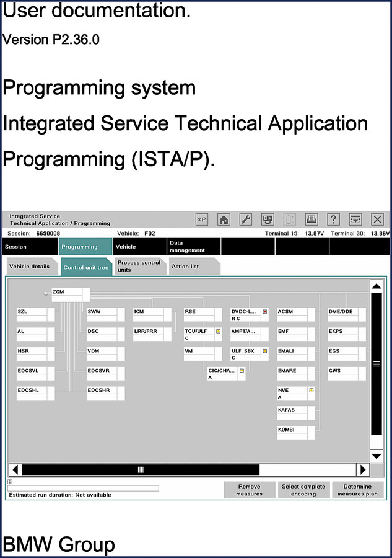Click the connection manager toolbar icon

pos(268,219)
